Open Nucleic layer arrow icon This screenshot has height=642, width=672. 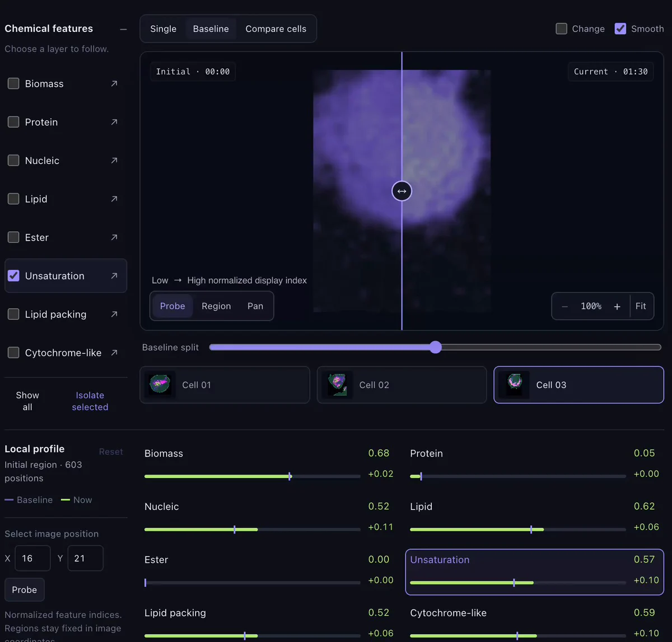click(114, 161)
